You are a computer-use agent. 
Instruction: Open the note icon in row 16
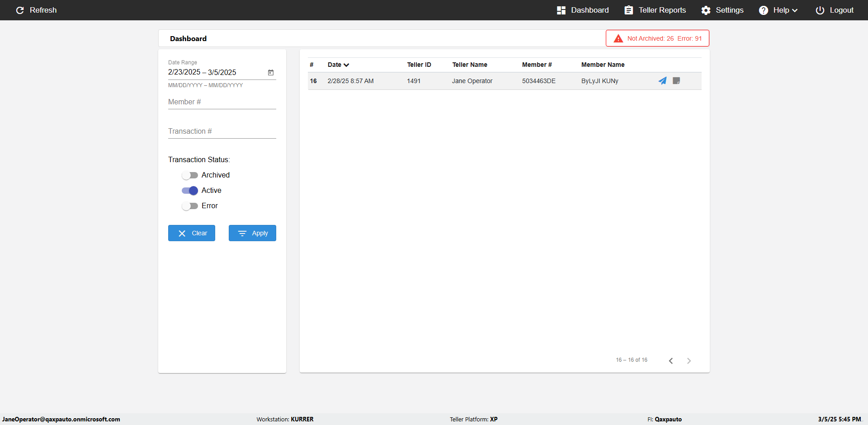[x=676, y=81]
